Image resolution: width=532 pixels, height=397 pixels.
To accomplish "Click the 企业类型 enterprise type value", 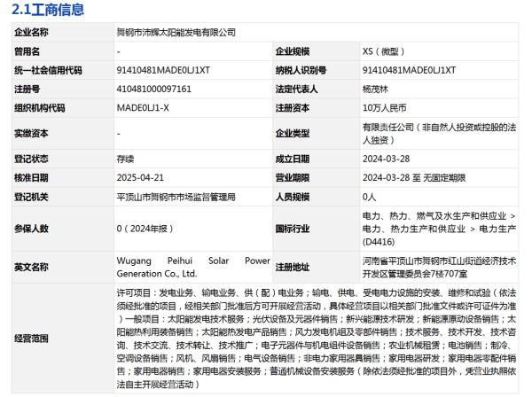I will pos(436,134).
